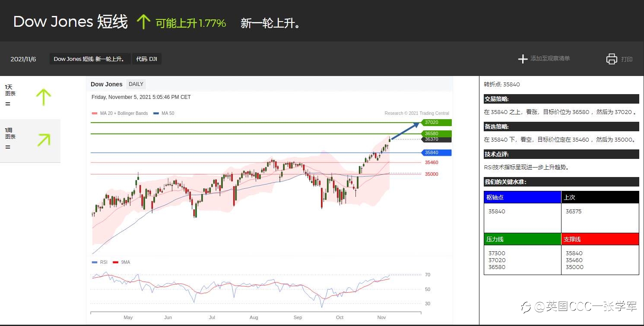This screenshot has width=644, height=326.
Task: Click the 36580 resistance value in table
Action: pos(497,267)
